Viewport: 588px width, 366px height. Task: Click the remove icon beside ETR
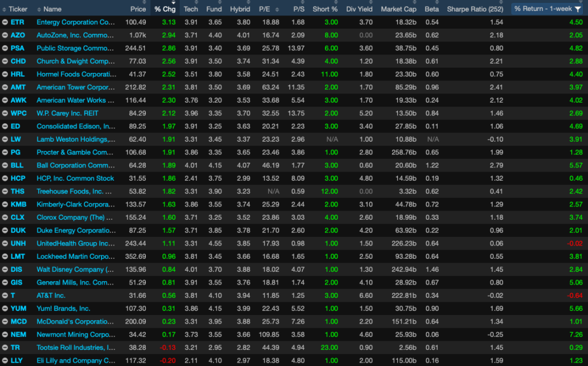pos(5,22)
